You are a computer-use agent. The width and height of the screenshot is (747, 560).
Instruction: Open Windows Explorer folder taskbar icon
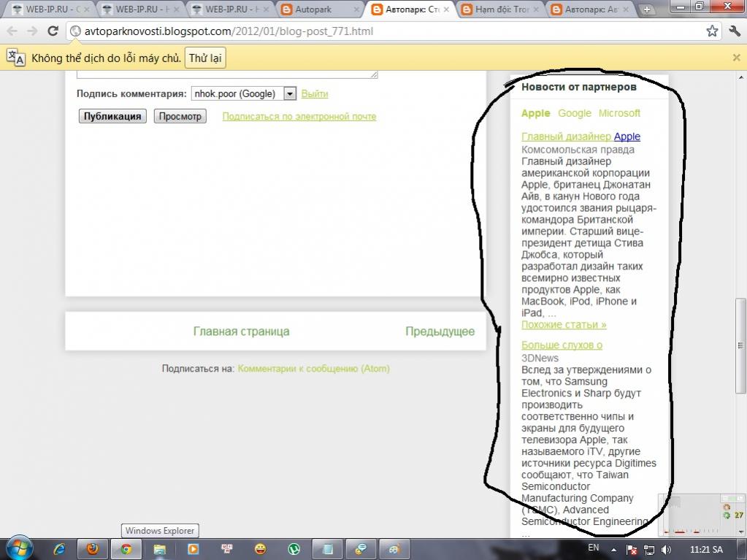pyautogui.click(x=159, y=549)
